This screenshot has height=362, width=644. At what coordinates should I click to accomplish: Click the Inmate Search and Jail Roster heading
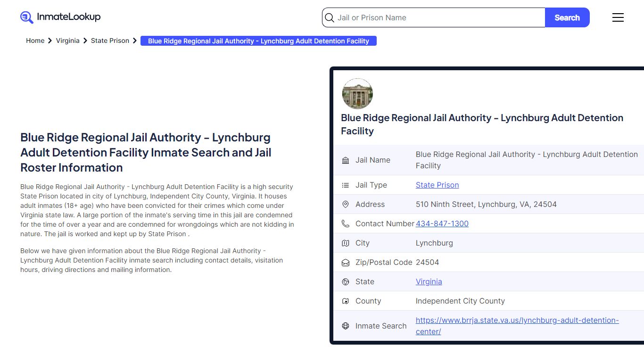pyautogui.click(x=146, y=153)
